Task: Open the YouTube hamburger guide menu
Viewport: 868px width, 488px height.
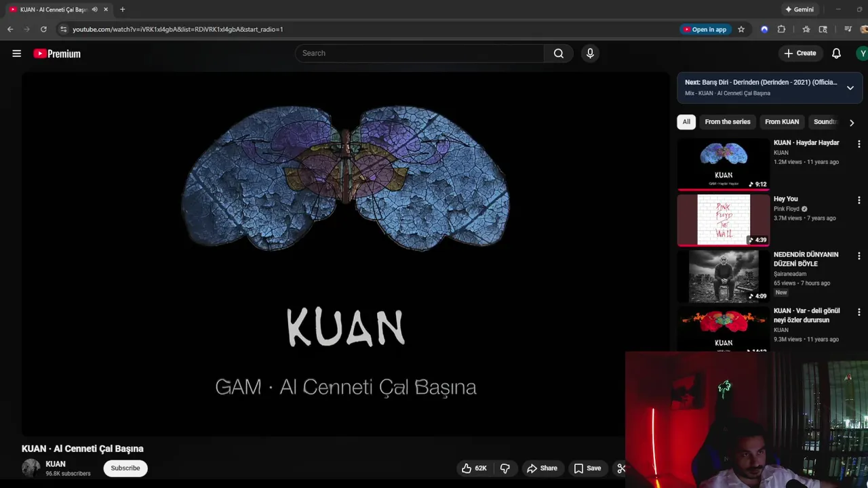Action: point(17,54)
